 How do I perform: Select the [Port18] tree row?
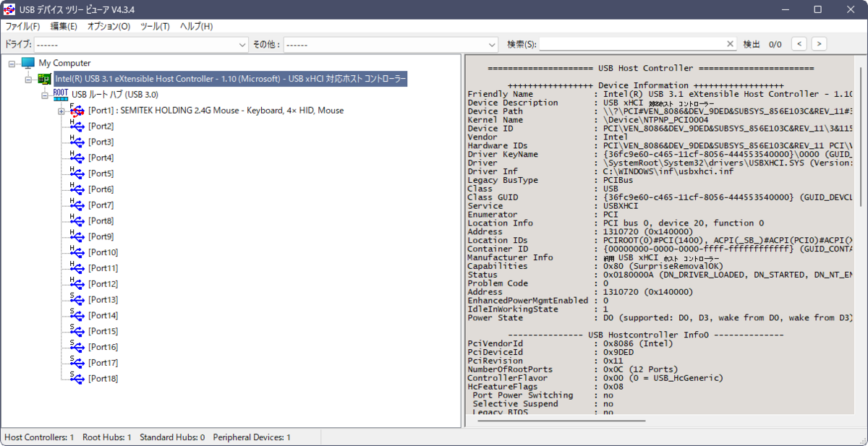(x=103, y=379)
